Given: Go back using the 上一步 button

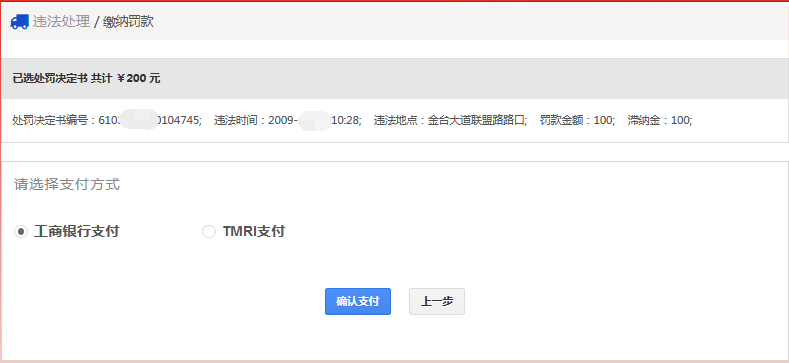Looking at the screenshot, I should (437, 302).
